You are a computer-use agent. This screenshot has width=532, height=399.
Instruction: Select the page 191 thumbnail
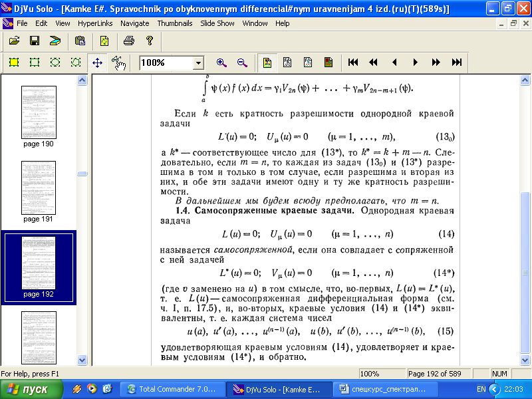(x=39, y=188)
